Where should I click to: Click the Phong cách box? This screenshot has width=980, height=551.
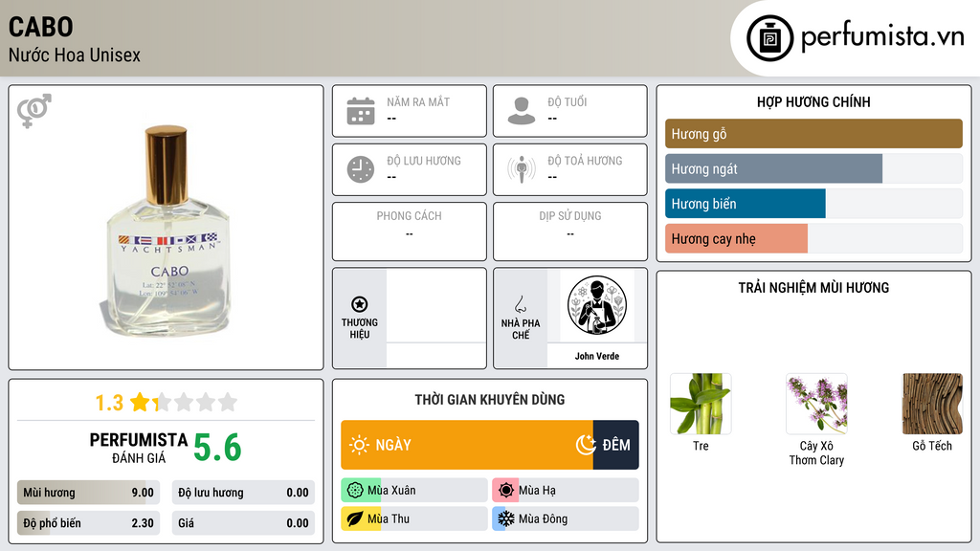(410, 231)
